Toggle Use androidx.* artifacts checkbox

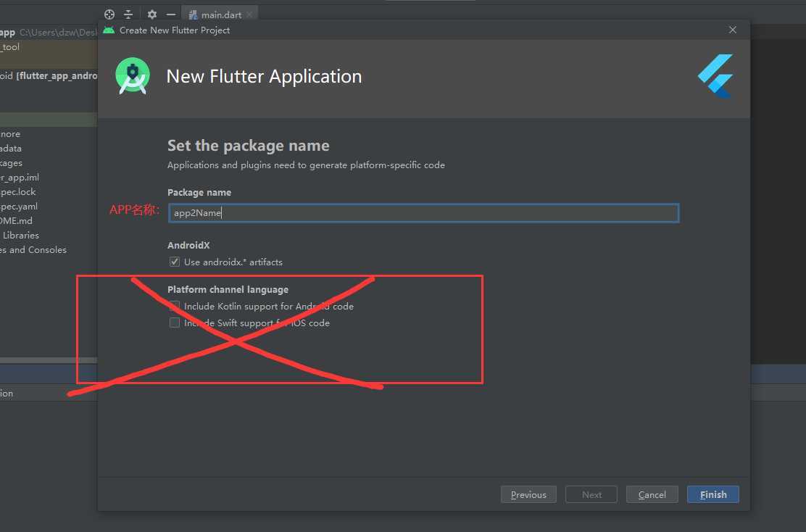[x=175, y=262]
